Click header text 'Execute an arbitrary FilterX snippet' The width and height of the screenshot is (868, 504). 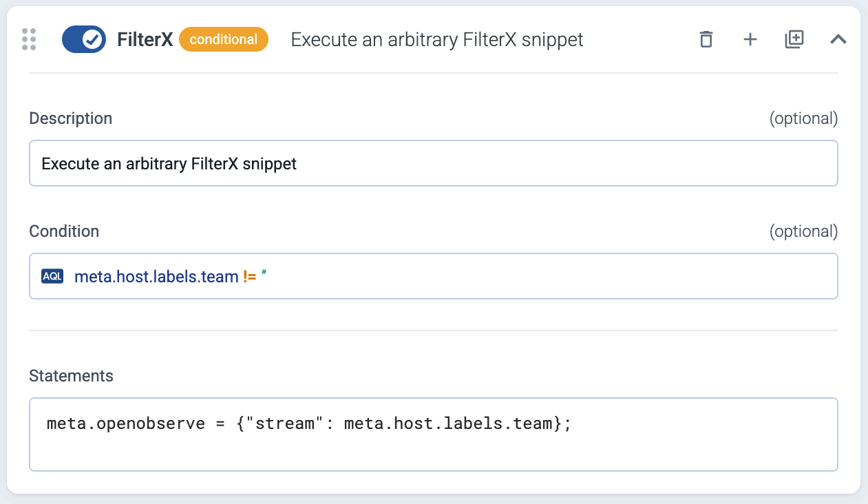(437, 39)
